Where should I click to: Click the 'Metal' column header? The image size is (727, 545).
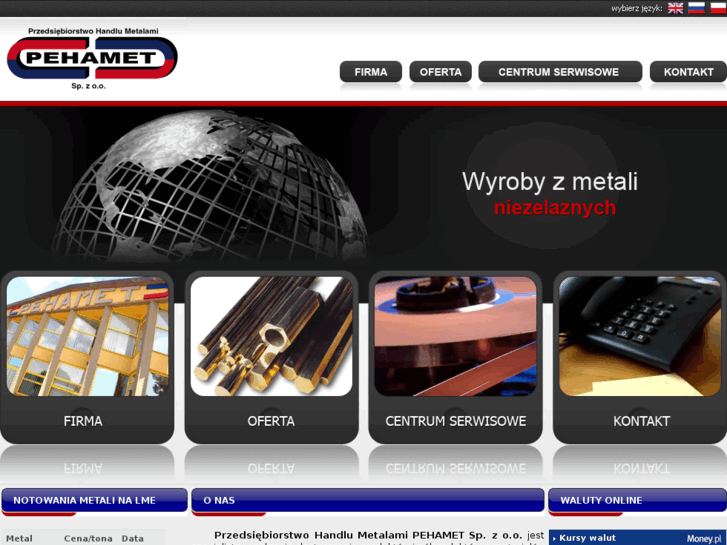19,539
